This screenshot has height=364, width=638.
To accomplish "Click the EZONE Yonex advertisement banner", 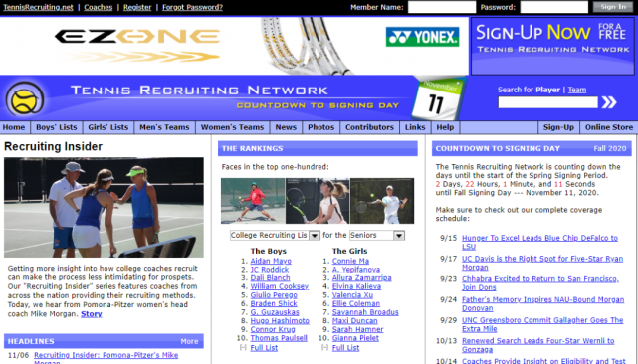I will tap(234, 46).
